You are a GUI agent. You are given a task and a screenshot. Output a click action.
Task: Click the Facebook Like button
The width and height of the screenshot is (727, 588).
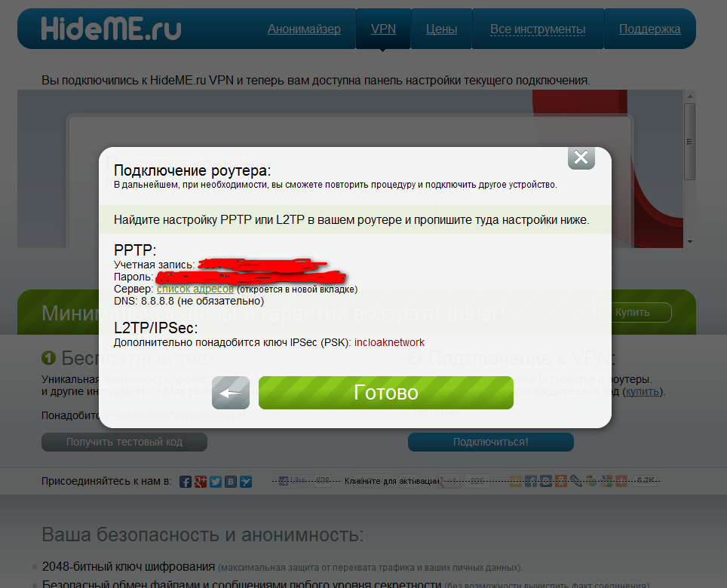point(292,480)
